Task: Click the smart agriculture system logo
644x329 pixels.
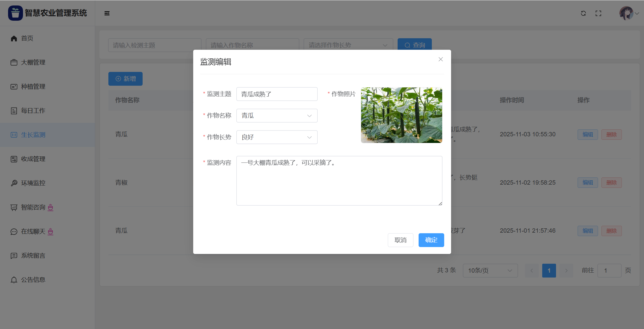Action: [x=16, y=13]
